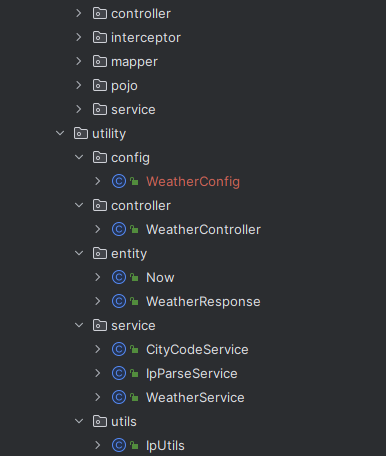Expand the WeatherResponse class members
The height and width of the screenshot is (456, 386).
tap(98, 301)
